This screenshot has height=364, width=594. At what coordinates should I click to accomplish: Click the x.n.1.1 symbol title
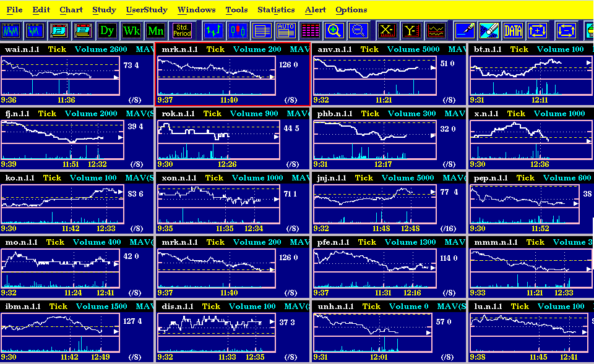[486, 114]
